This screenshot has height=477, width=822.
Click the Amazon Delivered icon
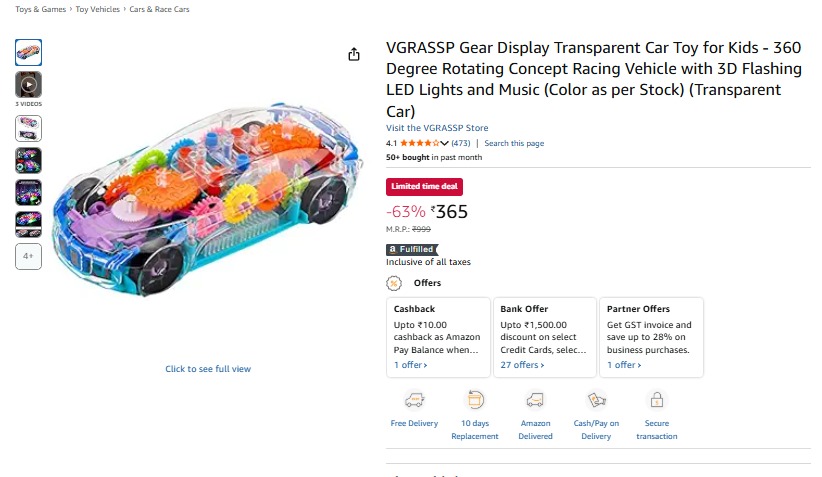(535, 401)
